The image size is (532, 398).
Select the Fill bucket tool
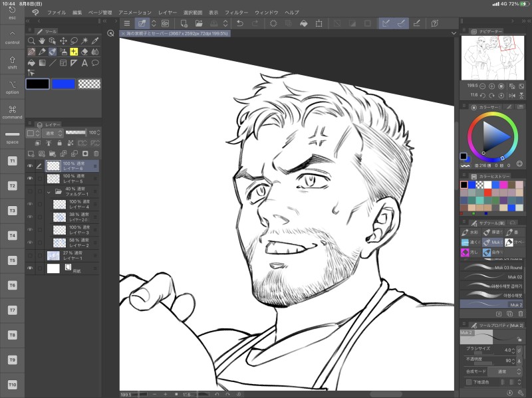coord(31,62)
